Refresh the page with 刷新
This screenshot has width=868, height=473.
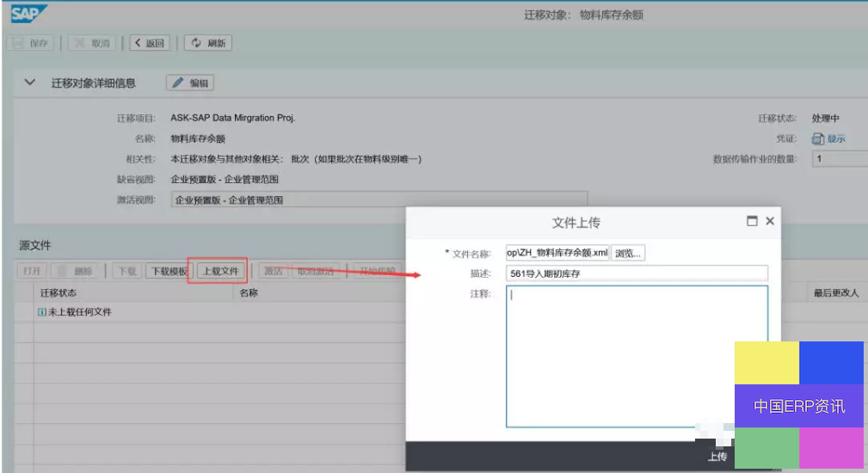(208, 43)
